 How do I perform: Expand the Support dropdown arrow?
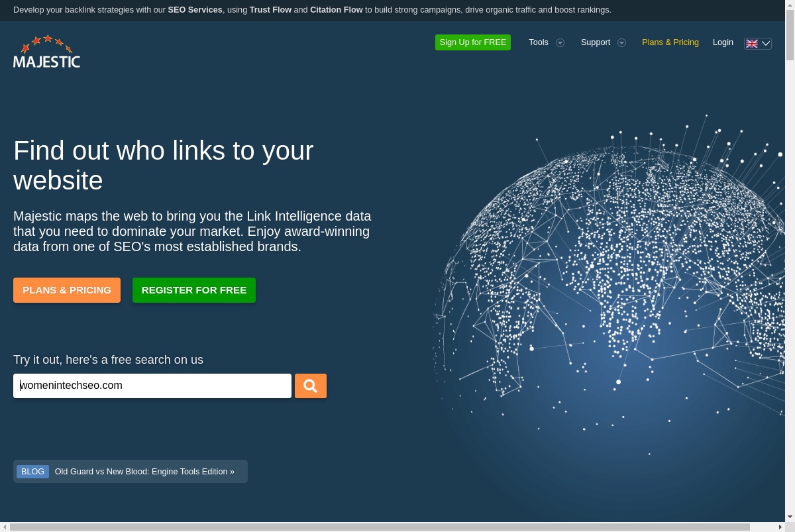click(621, 42)
